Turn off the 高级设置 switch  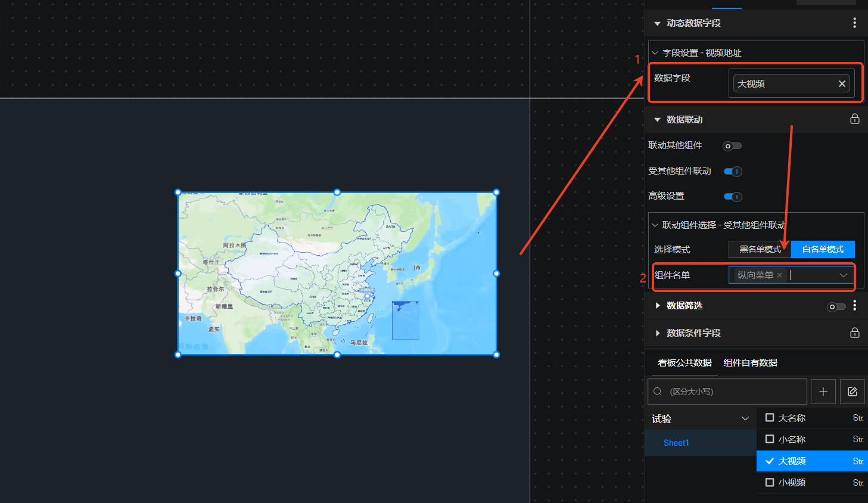732,197
